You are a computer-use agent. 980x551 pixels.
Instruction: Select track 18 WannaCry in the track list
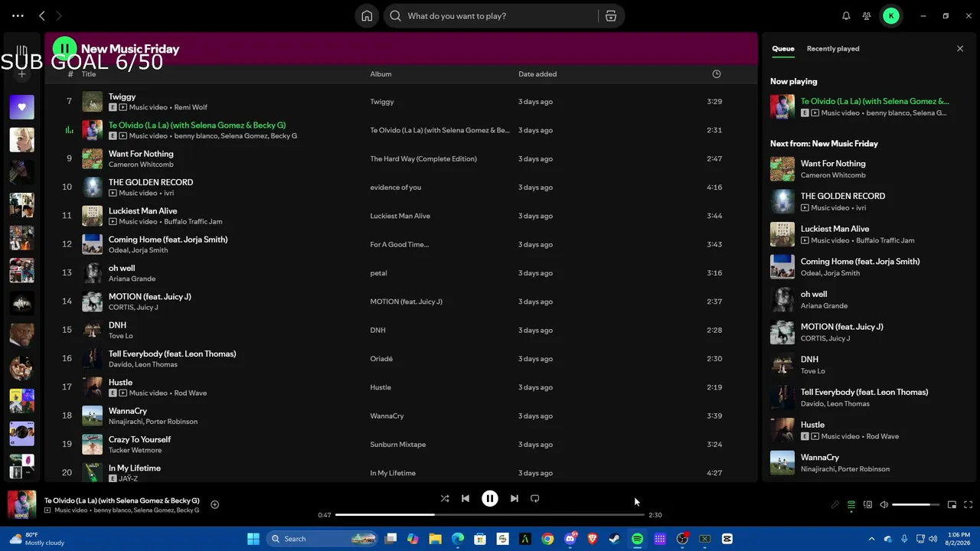[401, 416]
